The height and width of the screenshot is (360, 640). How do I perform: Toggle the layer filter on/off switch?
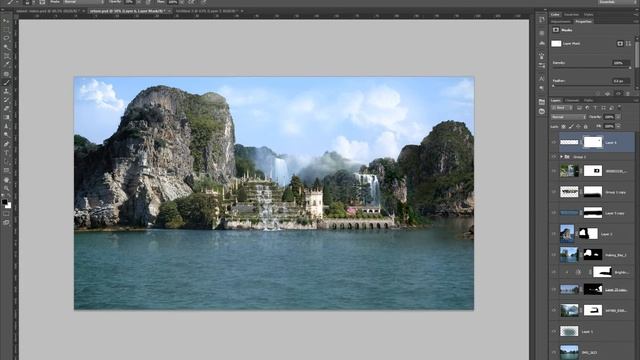pos(620,107)
